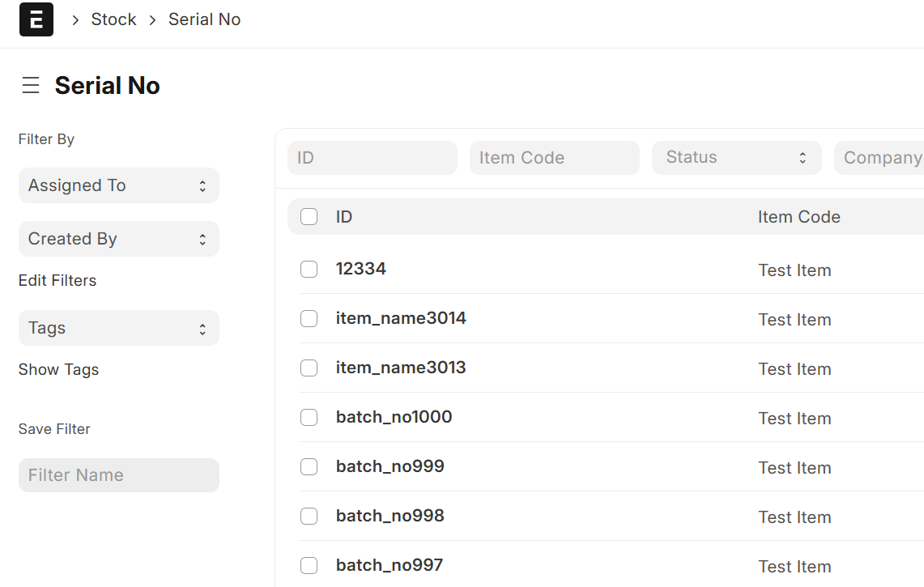Focus the Filter Name input field
This screenshot has height=587, width=924.
click(x=118, y=475)
